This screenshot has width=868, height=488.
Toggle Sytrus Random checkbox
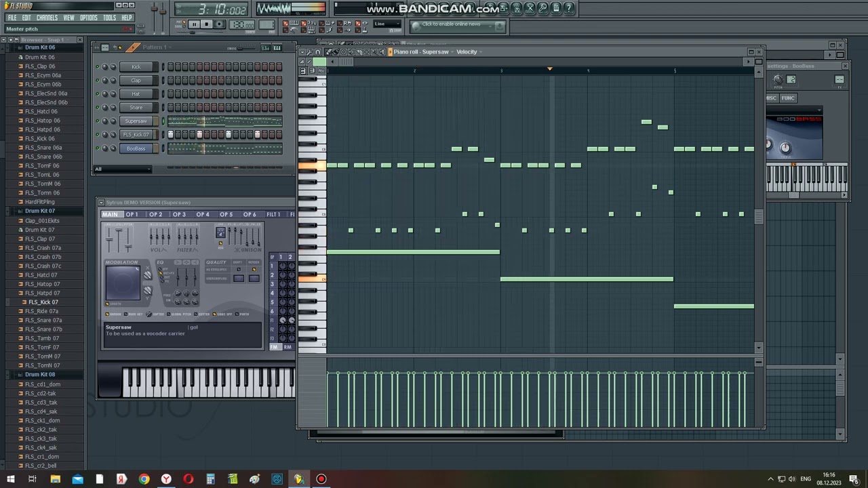coord(107,314)
